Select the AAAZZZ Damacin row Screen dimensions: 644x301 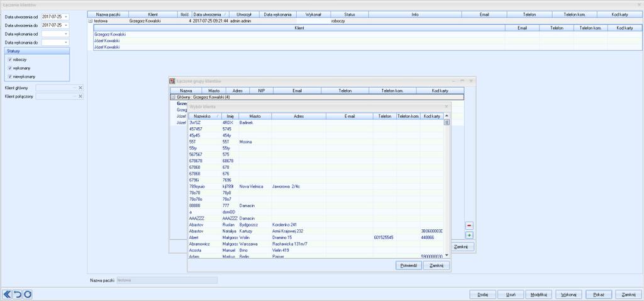316,219
